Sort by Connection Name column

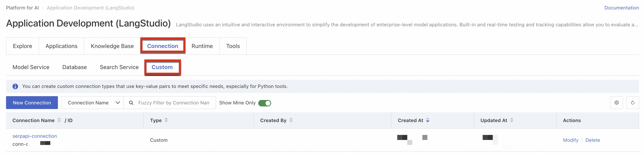(59, 120)
